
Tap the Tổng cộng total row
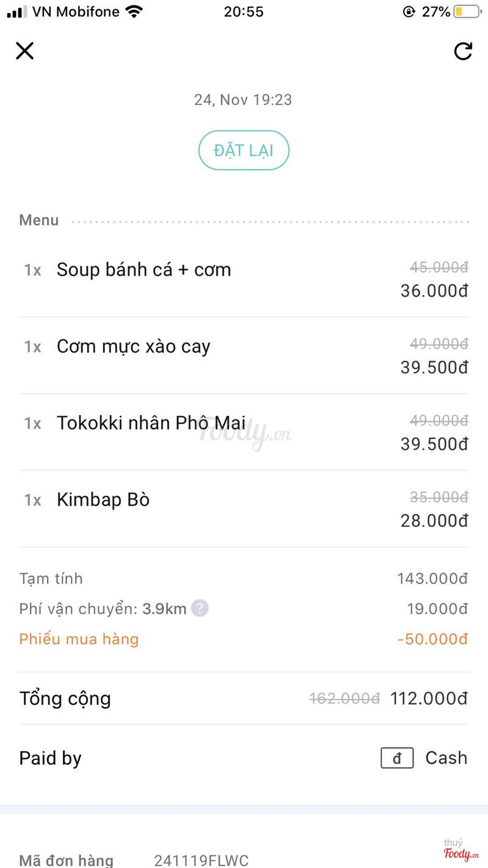tap(65, 698)
